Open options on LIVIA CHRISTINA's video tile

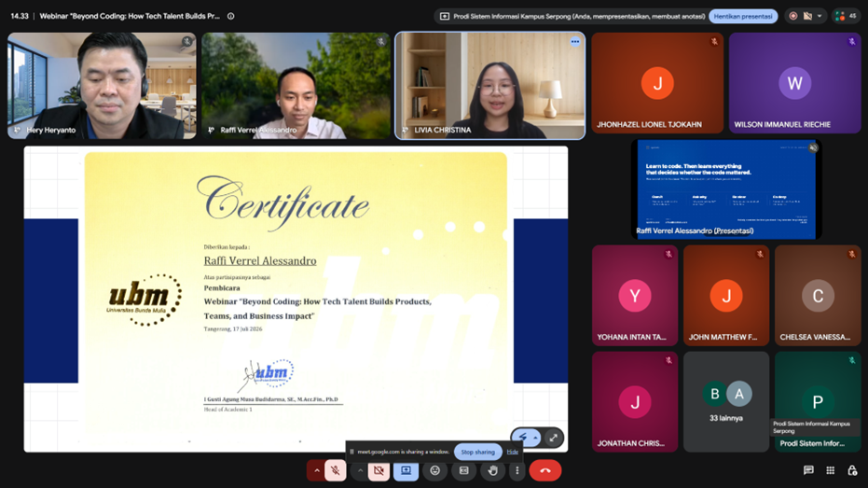575,42
